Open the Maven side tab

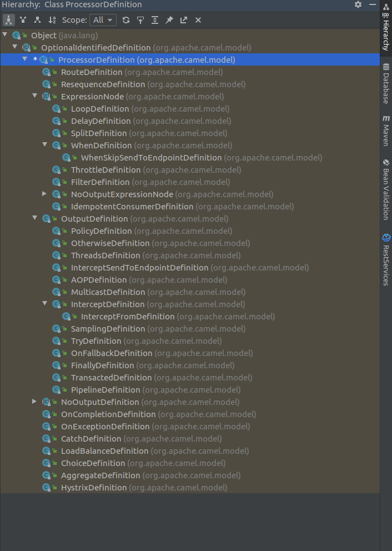click(x=386, y=131)
